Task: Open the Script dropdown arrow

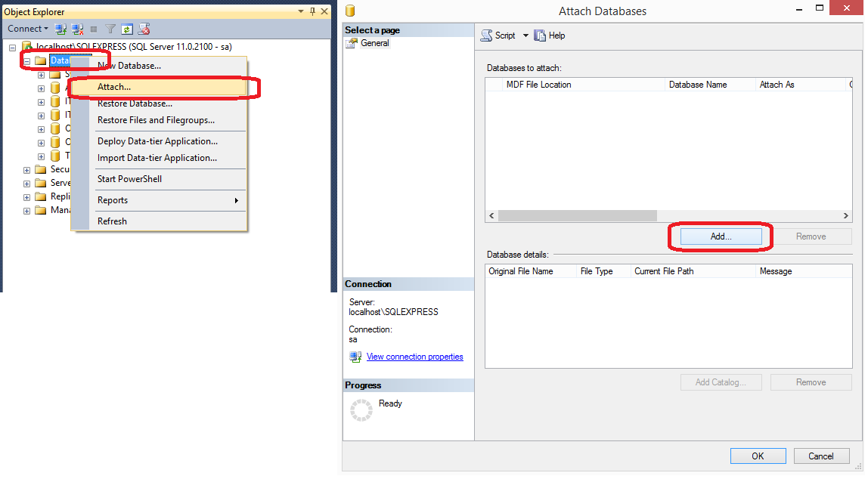Action: (x=526, y=36)
